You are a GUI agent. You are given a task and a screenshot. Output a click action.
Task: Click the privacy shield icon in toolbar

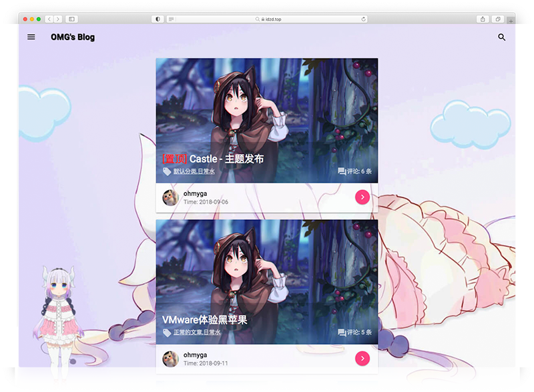point(158,19)
